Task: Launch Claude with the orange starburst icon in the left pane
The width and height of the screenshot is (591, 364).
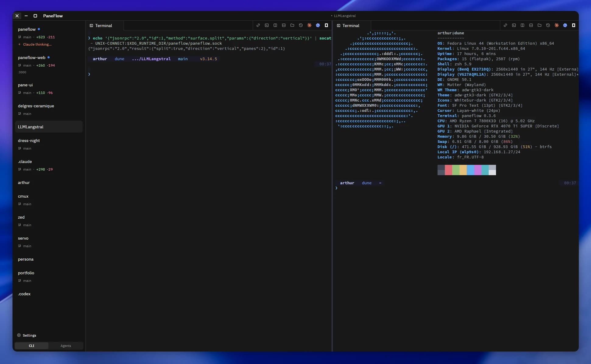Action: tap(309, 26)
